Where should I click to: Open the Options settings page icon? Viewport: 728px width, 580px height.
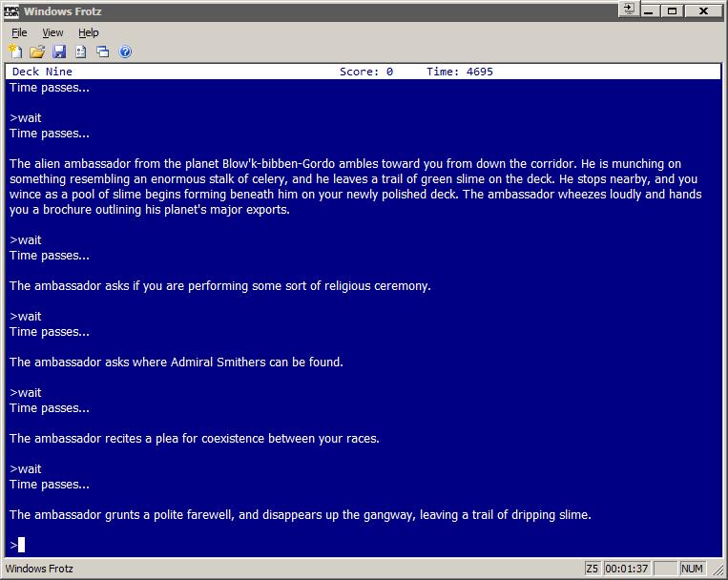[81, 52]
